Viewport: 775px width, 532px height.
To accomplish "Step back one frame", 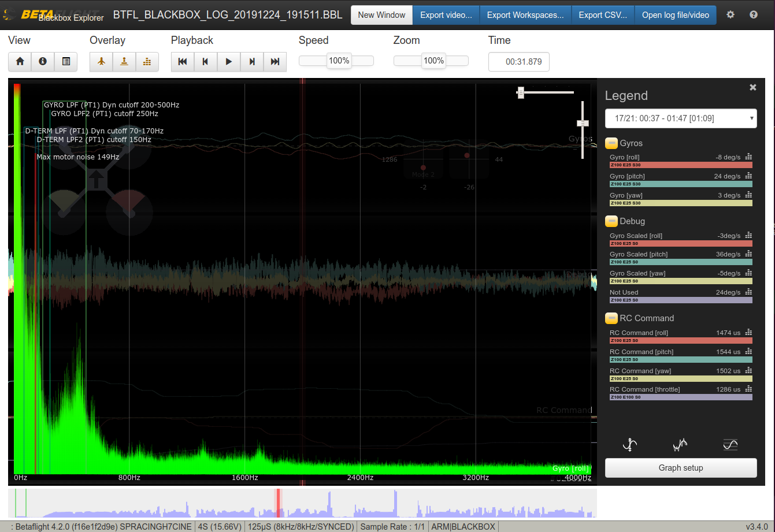I will [206, 61].
